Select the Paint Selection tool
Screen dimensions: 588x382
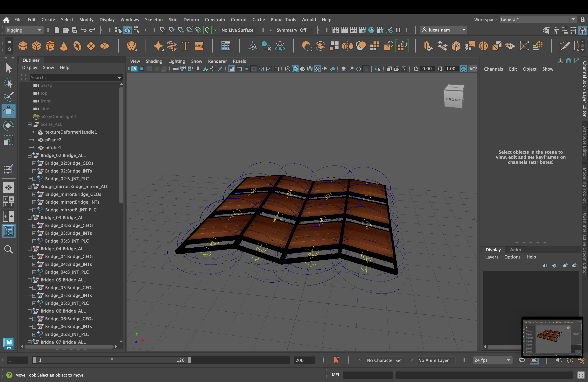8,97
